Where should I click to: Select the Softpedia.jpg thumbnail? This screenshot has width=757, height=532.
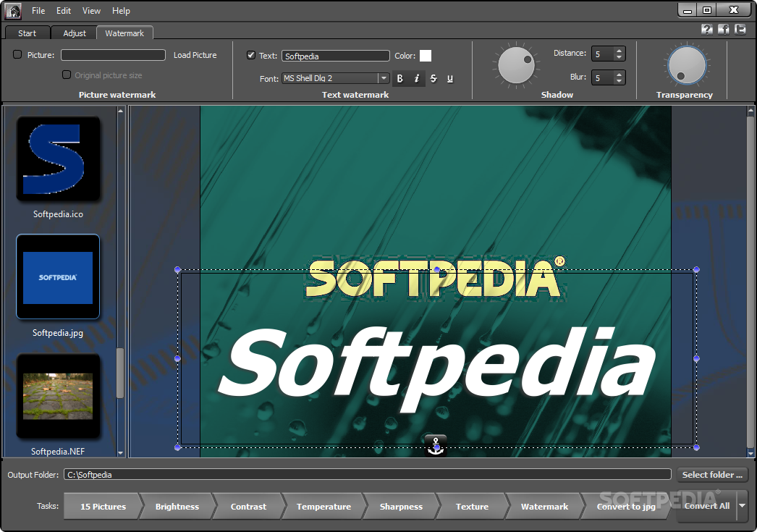(58, 277)
